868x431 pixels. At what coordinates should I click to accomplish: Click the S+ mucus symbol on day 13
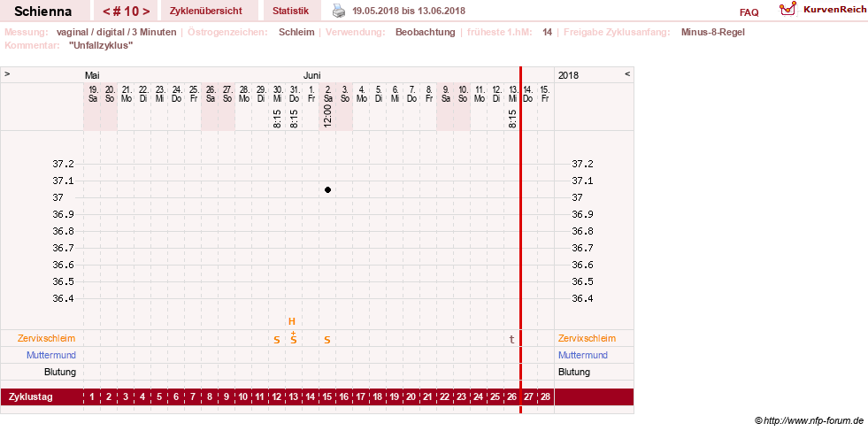pos(294,338)
